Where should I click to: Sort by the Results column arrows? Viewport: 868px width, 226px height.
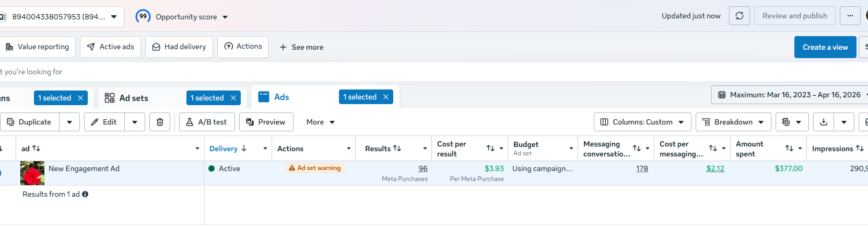[397, 149]
